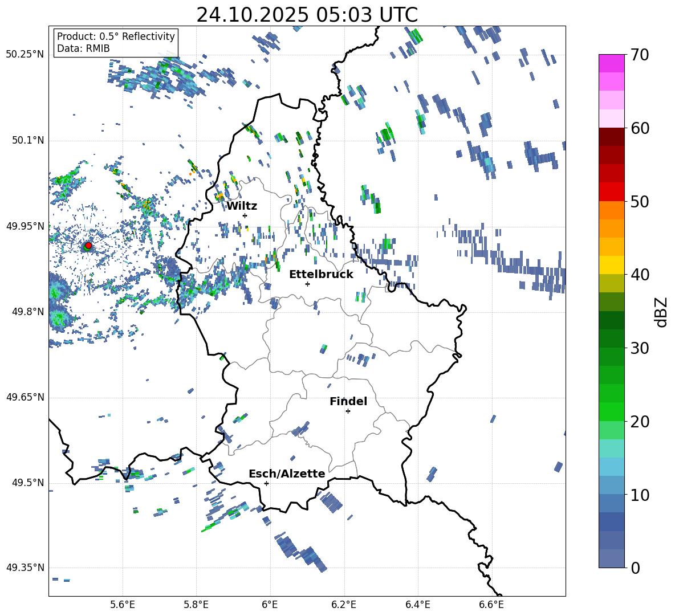Click the 20 value on colorbar
The image size is (675, 616).
[640, 421]
